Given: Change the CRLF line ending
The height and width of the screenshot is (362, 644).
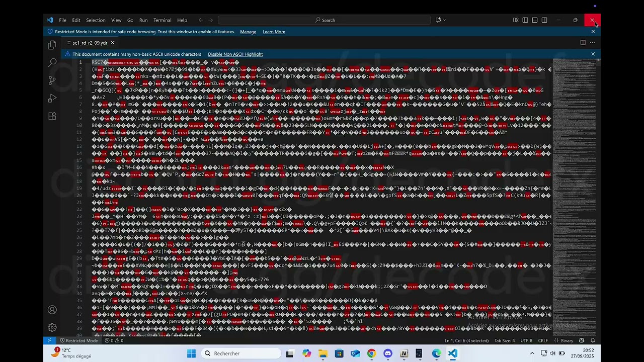Looking at the screenshot, I should click(x=543, y=340).
